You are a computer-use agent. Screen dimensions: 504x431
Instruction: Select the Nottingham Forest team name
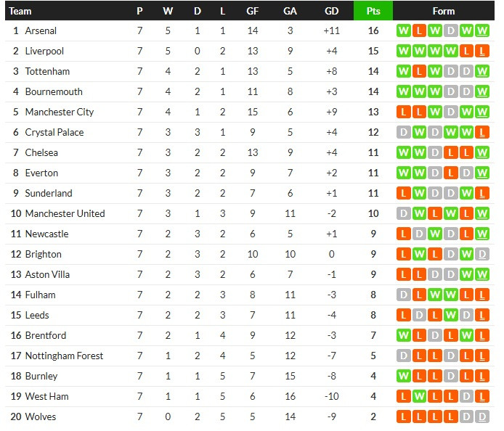pos(64,356)
